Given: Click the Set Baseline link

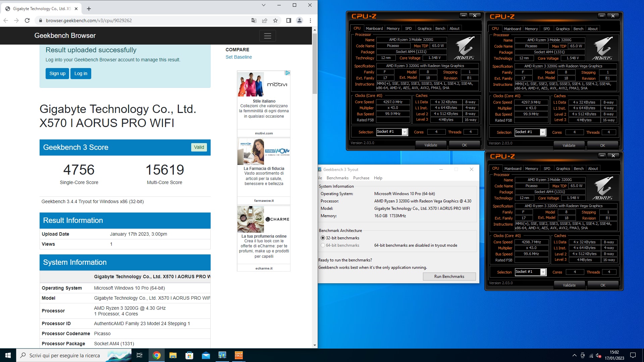Looking at the screenshot, I should (x=238, y=57).
